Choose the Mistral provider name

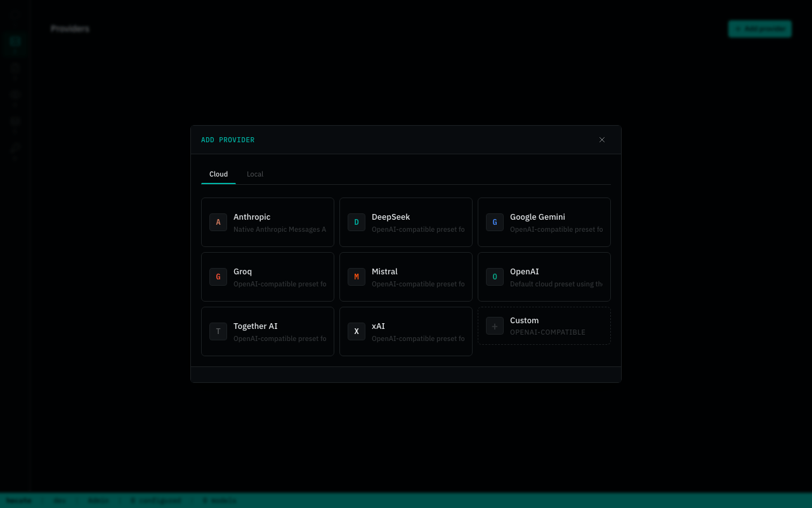(x=384, y=272)
